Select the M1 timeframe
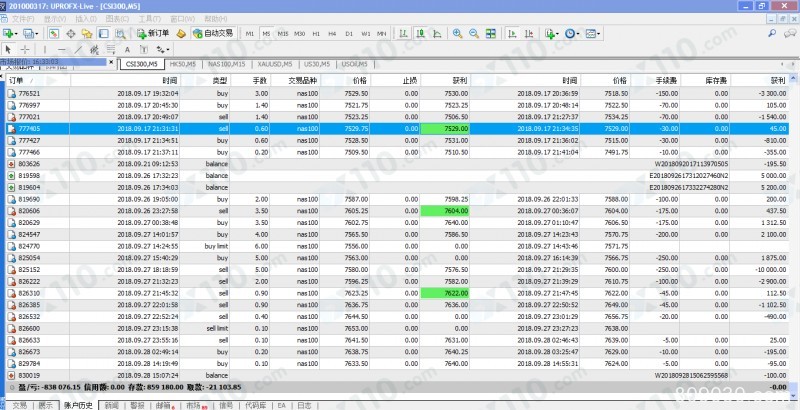This screenshot has width=800, height=410. (x=249, y=34)
